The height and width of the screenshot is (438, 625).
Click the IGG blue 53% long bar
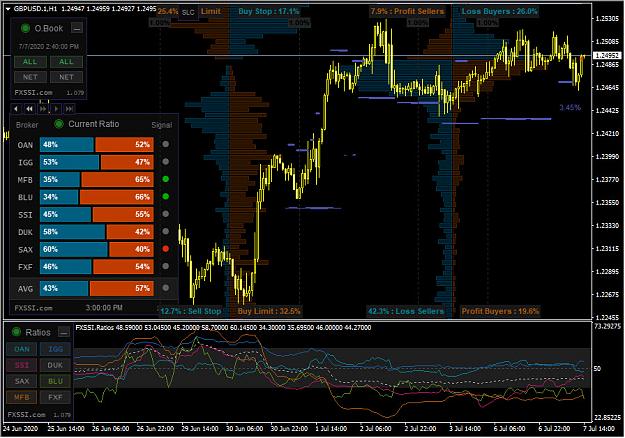(69, 162)
